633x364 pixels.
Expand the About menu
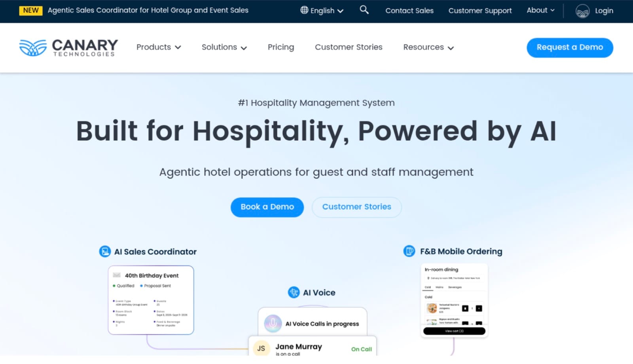point(540,10)
